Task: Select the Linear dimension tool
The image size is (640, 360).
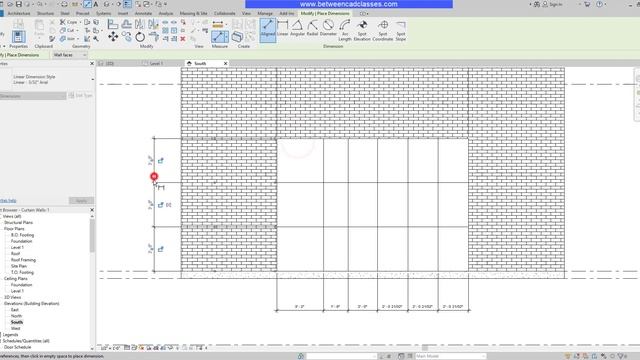Action: point(282,29)
